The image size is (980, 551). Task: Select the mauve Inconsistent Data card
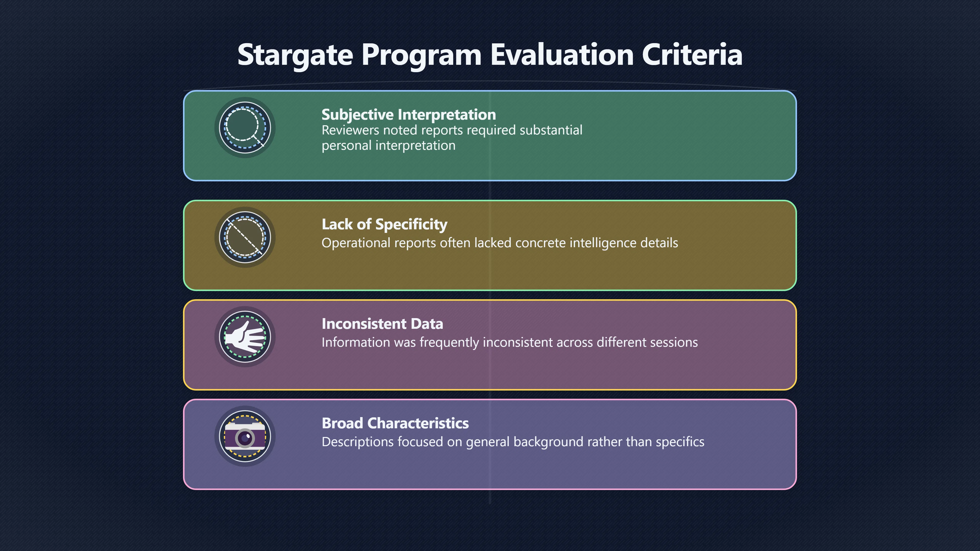[x=490, y=345]
